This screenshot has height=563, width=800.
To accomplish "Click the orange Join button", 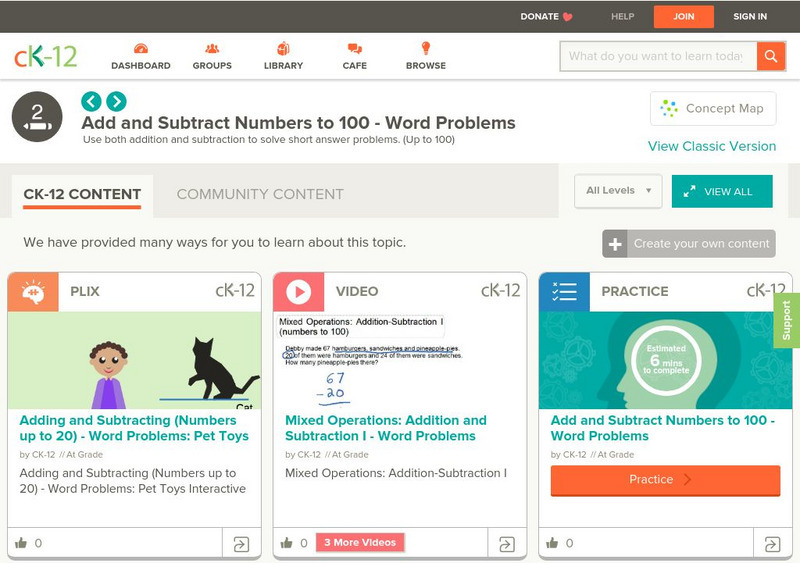I will point(684,17).
